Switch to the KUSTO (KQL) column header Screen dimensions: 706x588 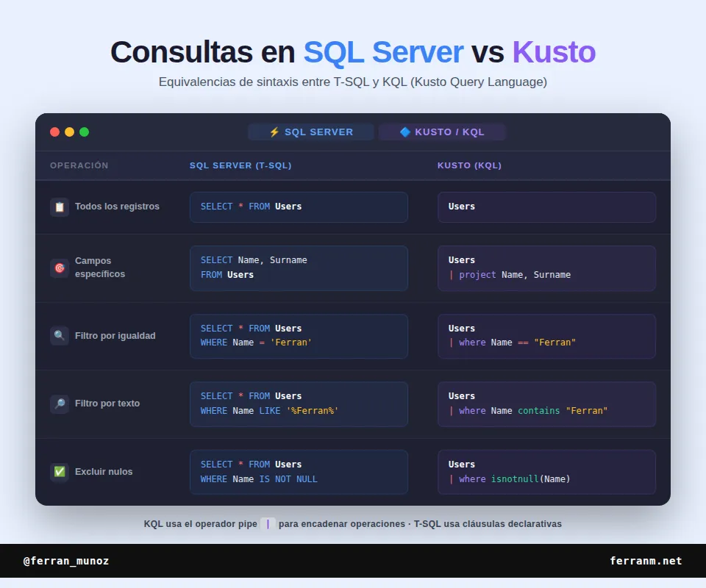pos(469,165)
